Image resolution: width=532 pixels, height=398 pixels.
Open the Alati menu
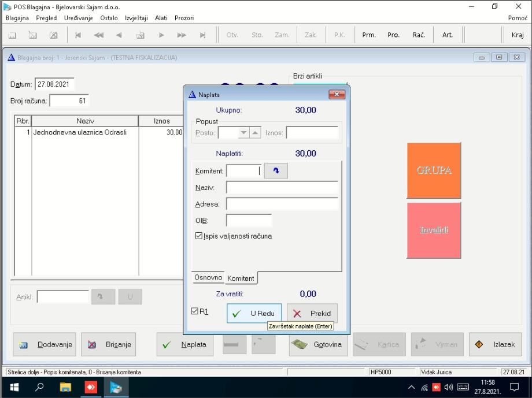(x=161, y=18)
